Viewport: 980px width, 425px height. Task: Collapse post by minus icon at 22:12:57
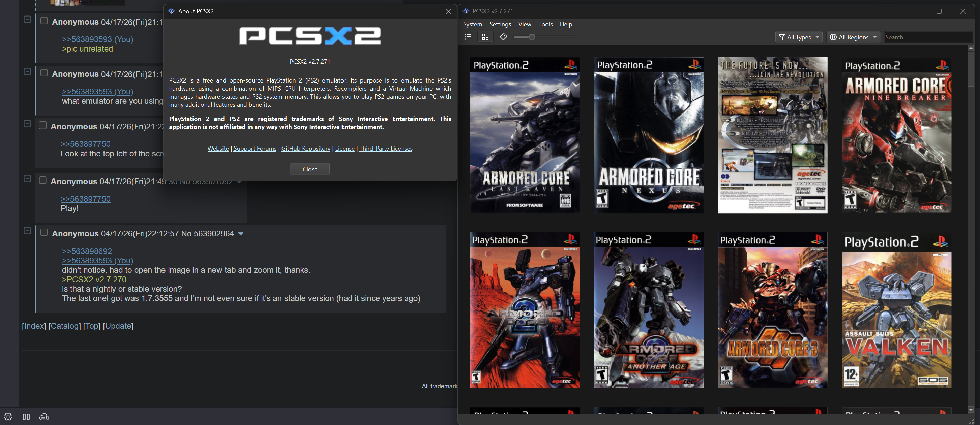27,231
